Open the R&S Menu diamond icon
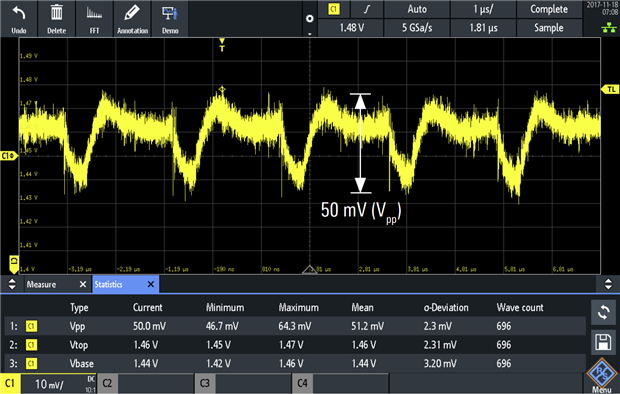This screenshot has height=394, width=620. pos(602,374)
